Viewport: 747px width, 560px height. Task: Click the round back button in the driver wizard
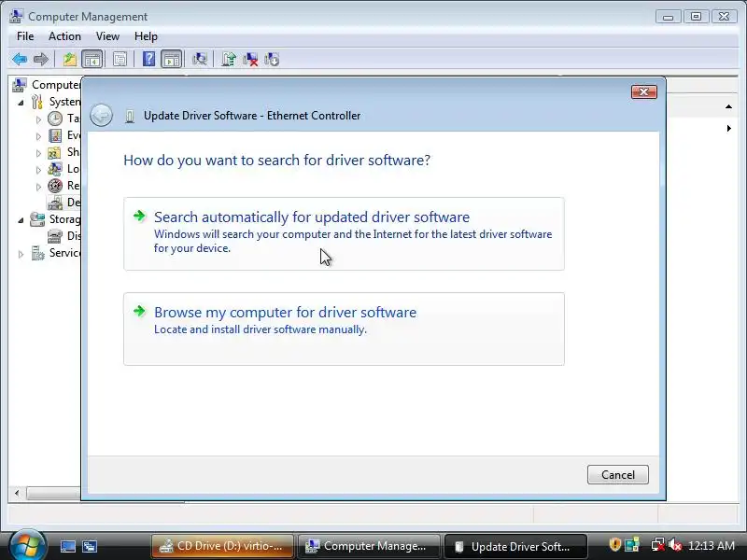pos(101,115)
